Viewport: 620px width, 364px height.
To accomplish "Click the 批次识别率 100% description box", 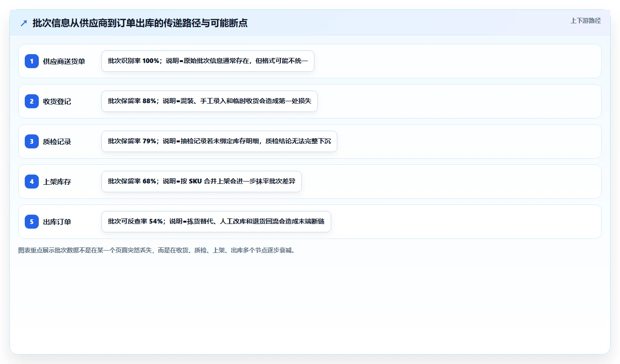I will pyautogui.click(x=208, y=61).
